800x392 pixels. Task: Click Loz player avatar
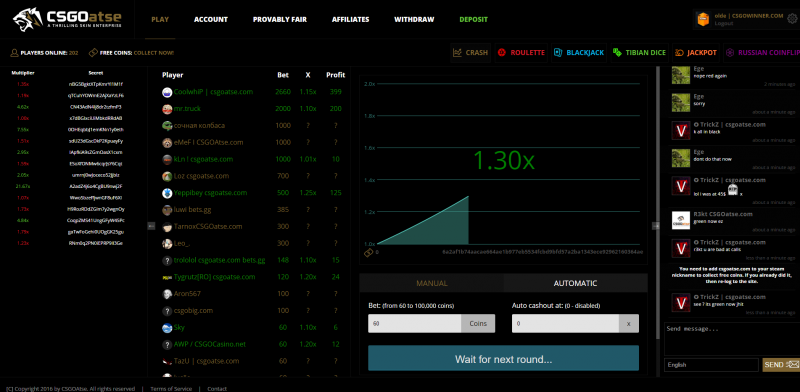[x=167, y=177]
